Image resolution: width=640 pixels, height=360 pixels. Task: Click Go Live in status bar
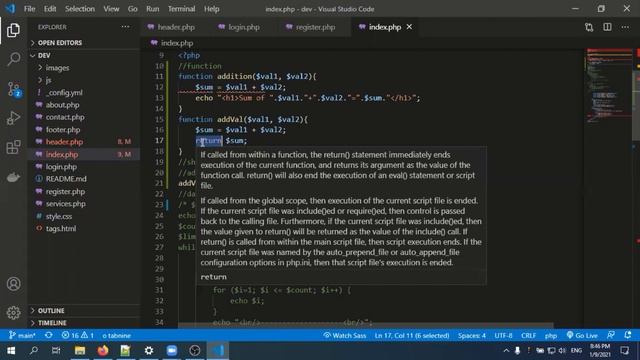coord(582,336)
